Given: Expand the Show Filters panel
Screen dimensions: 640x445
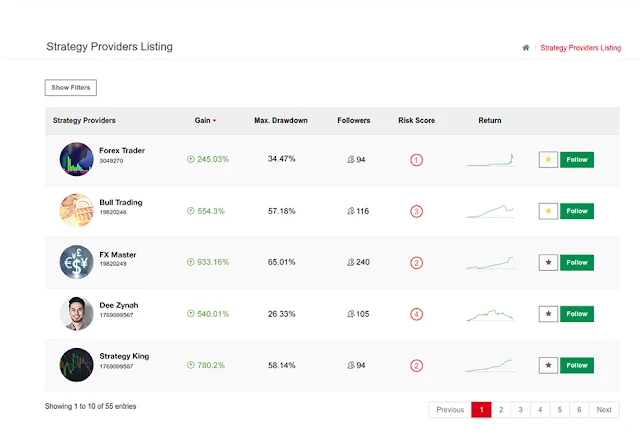Looking at the screenshot, I should (x=71, y=88).
